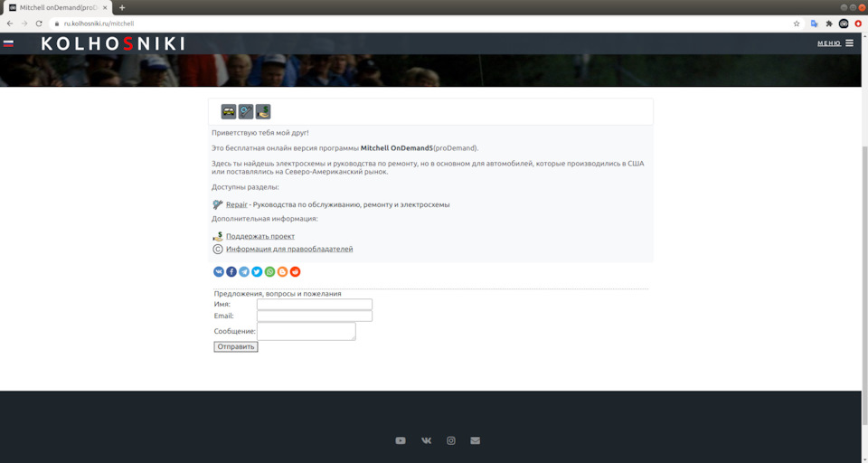868x463 pixels.
Task: Open the Repair section link
Action: [236, 204]
